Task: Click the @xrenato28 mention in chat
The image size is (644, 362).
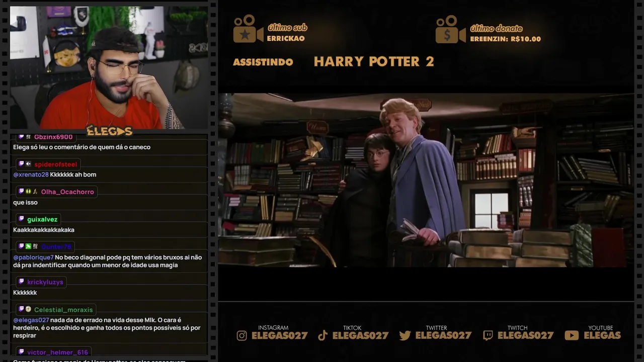Action: 31,174
